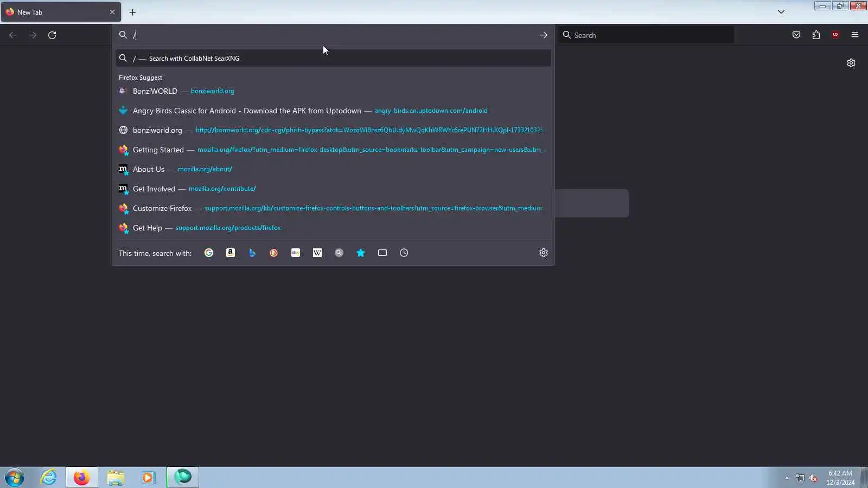
Task: Select the New Tab tab
Action: click(x=61, y=12)
